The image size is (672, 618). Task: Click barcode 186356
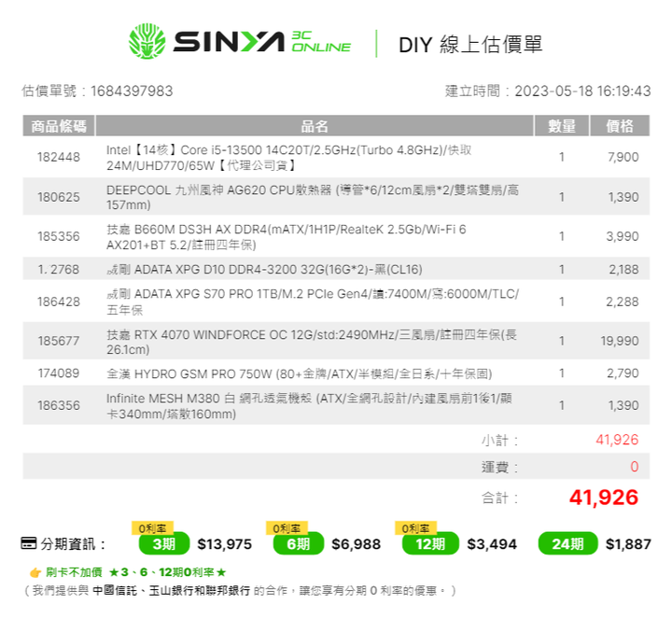59,405
